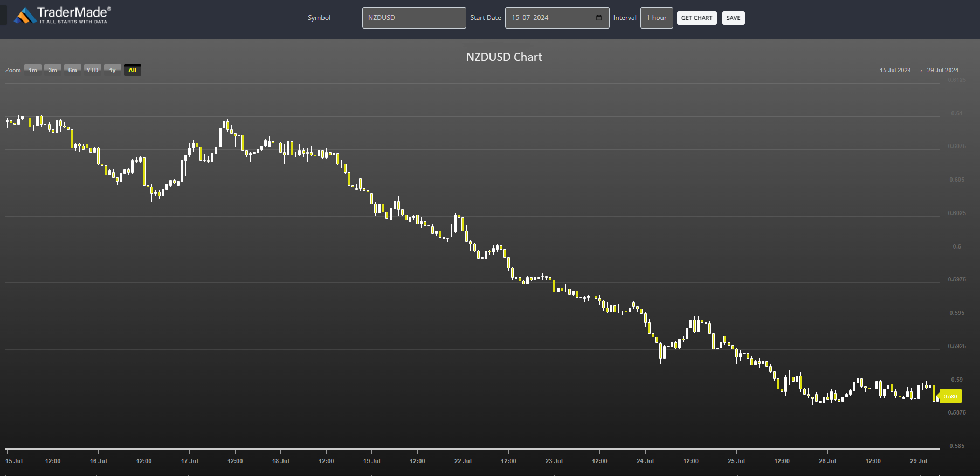Click the Start Date field 15-07-2024
Screen dimensions: 980x476
click(x=557, y=18)
